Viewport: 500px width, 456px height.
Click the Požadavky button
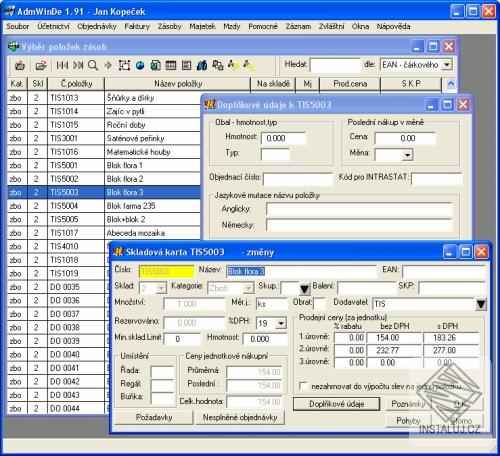pos(154,417)
